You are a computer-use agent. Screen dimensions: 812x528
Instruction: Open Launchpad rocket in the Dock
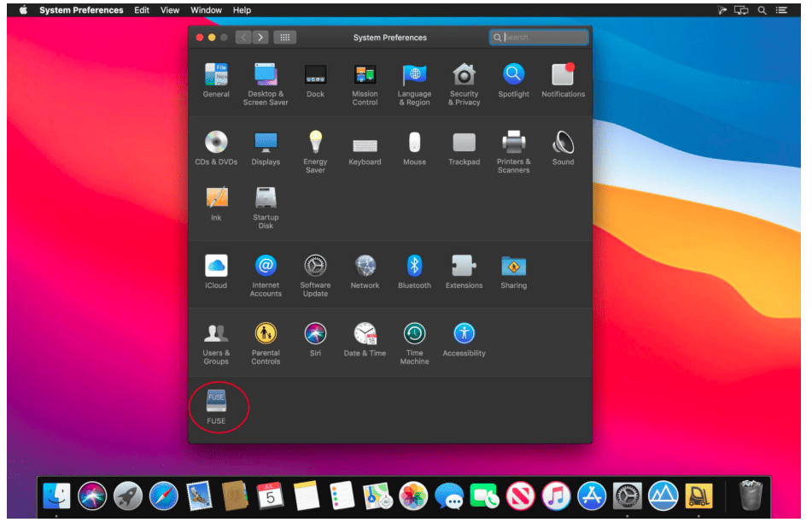pyautogui.click(x=128, y=496)
